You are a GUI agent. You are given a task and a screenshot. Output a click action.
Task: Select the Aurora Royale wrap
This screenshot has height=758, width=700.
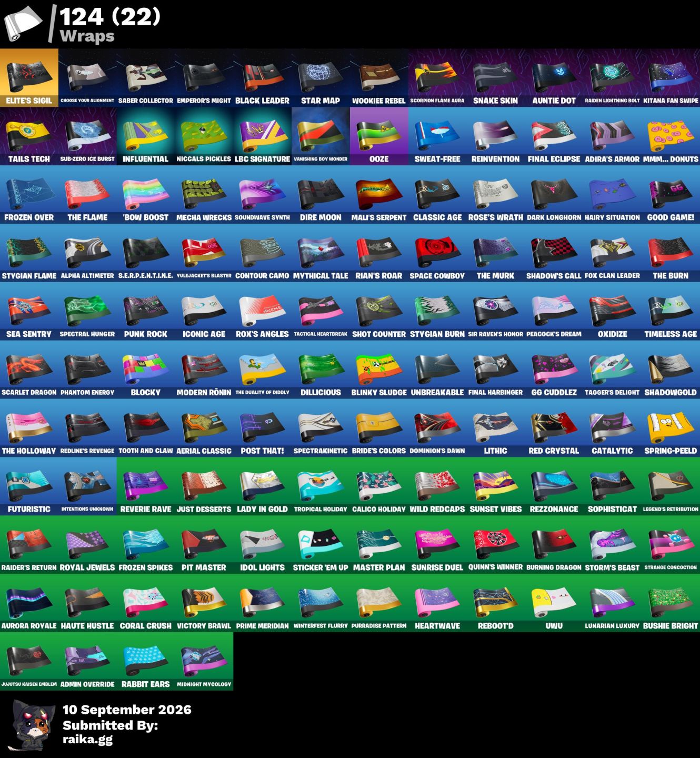29,604
